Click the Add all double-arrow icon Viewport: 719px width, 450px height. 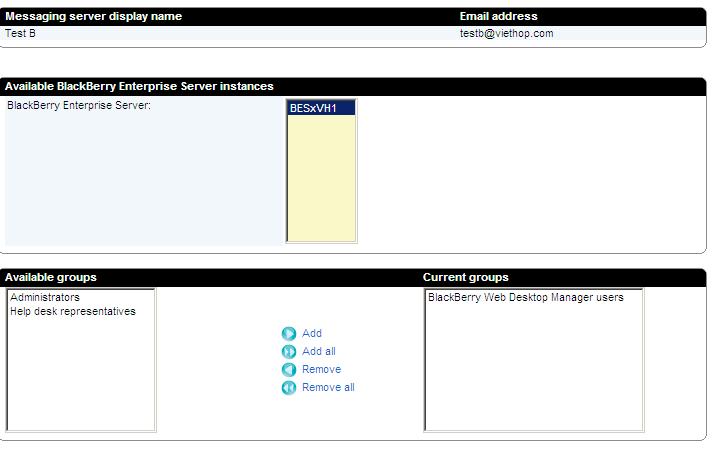(289, 352)
